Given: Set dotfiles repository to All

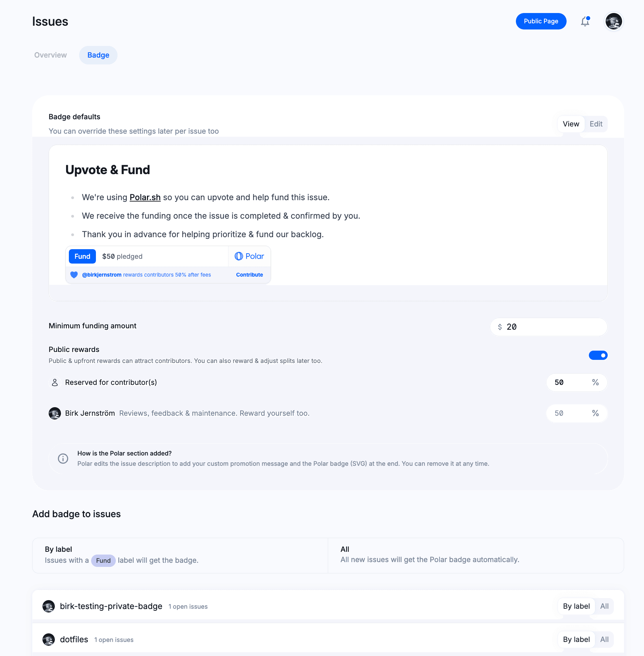Looking at the screenshot, I should (x=605, y=640).
